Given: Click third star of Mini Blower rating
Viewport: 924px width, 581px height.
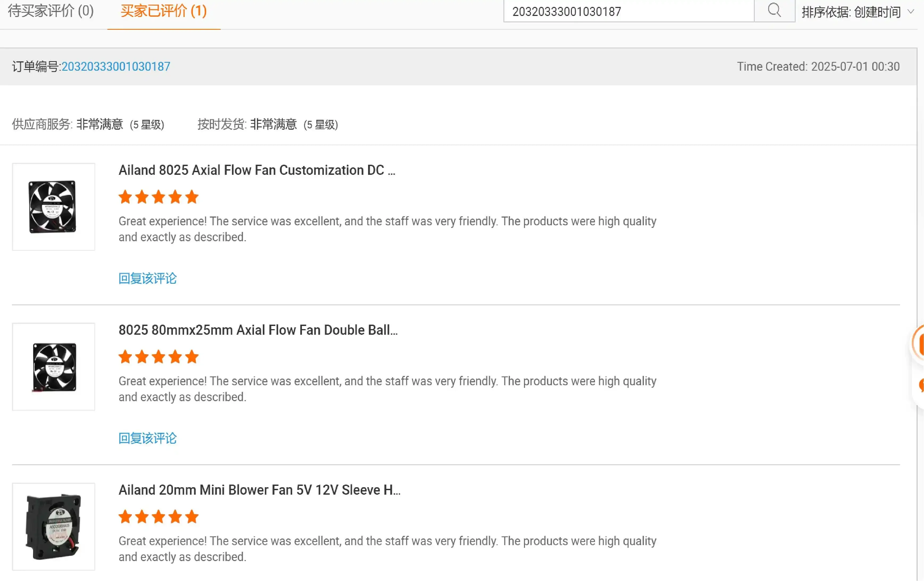Looking at the screenshot, I should (158, 517).
